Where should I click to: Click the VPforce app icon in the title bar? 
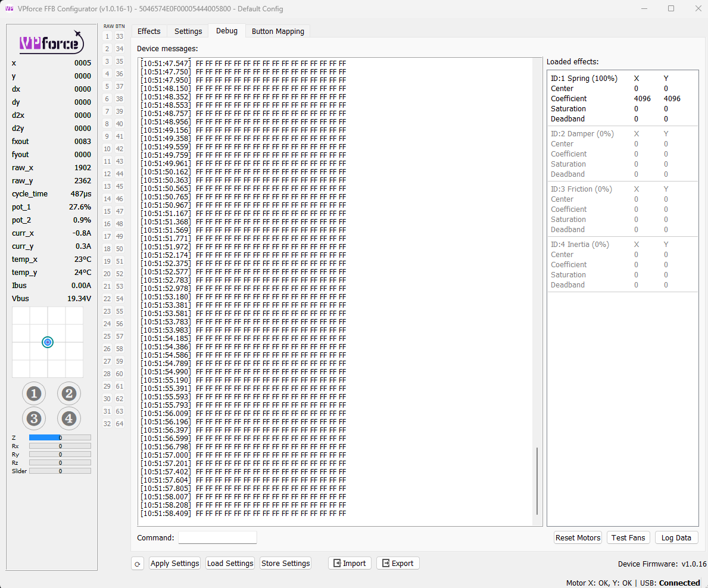click(9, 8)
